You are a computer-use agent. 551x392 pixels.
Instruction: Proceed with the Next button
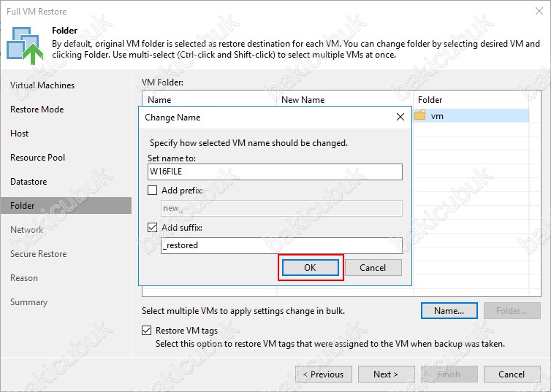(x=386, y=374)
